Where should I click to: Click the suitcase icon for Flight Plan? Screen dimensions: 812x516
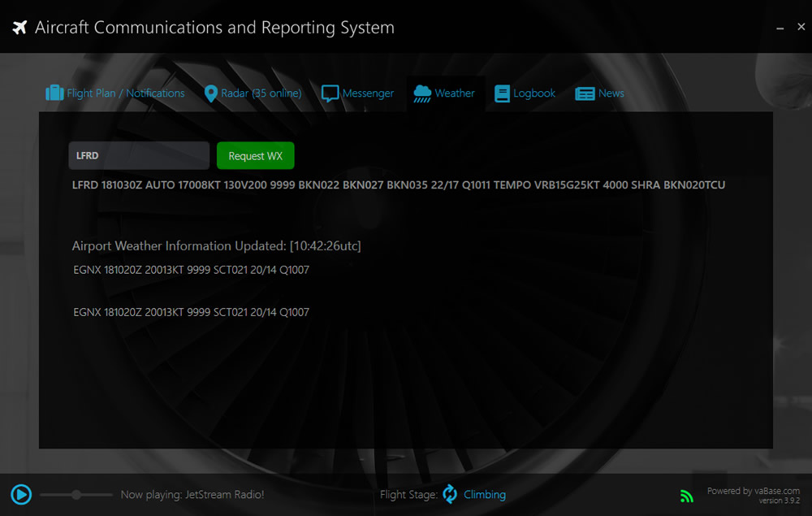(54, 93)
